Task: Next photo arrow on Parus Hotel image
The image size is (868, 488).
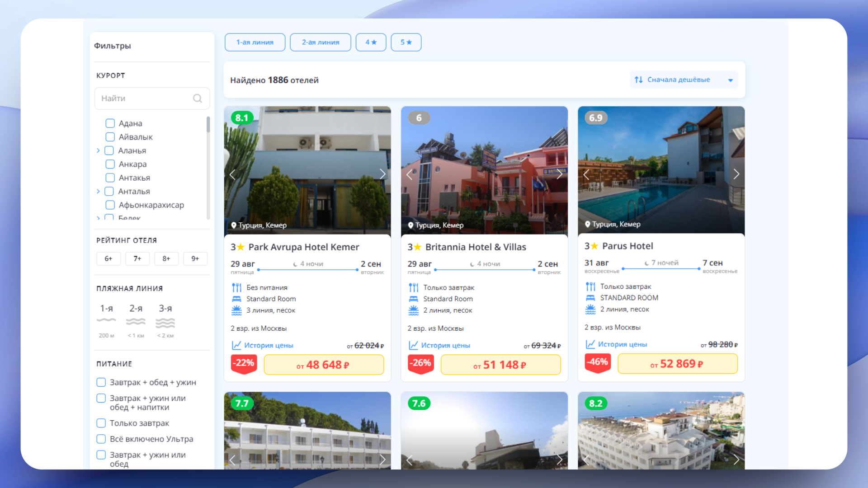Action: pos(736,174)
